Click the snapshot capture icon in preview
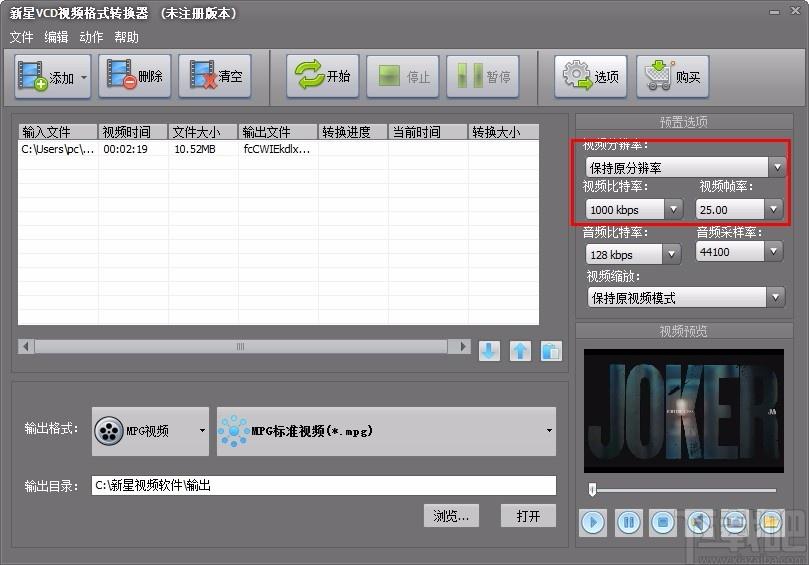Viewport: 809px width, 565px height. [735, 523]
